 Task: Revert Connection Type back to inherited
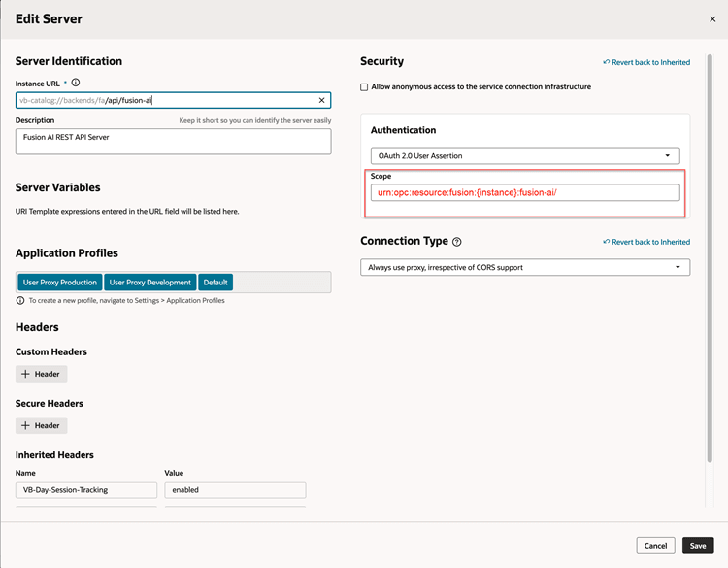(646, 242)
